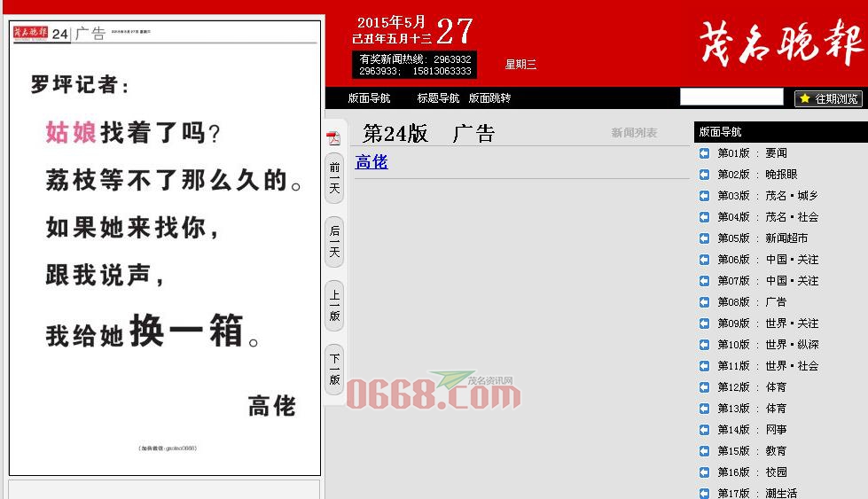Screen dimensions: 868x499
Task: Open the PDF version icon
Action: click(x=334, y=138)
